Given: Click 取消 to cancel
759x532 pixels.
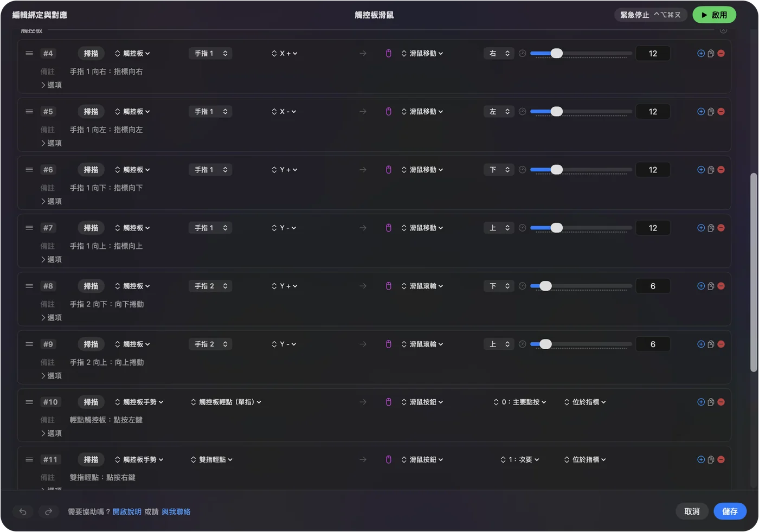Looking at the screenshot, I should tap(692, 511).
